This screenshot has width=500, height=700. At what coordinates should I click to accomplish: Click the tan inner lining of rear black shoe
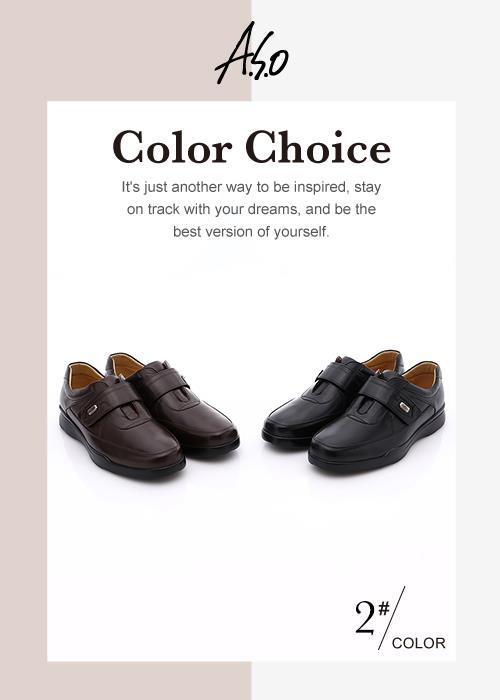382,362
